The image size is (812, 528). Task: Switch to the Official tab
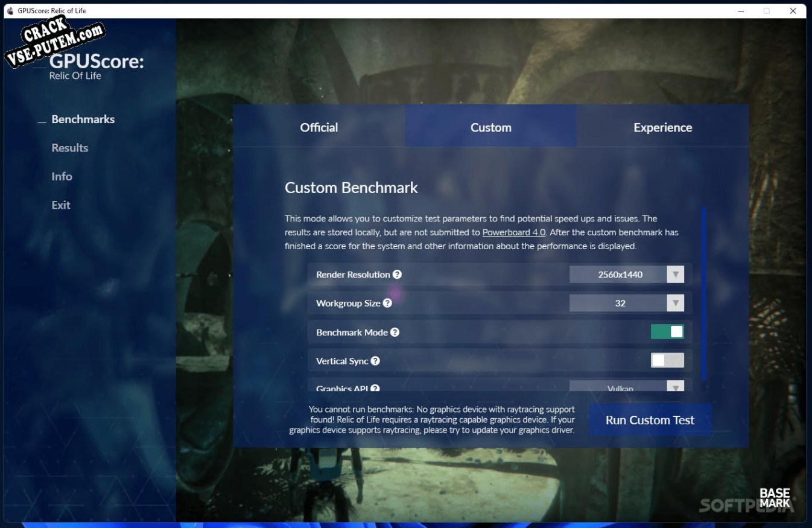coord(319,127)
